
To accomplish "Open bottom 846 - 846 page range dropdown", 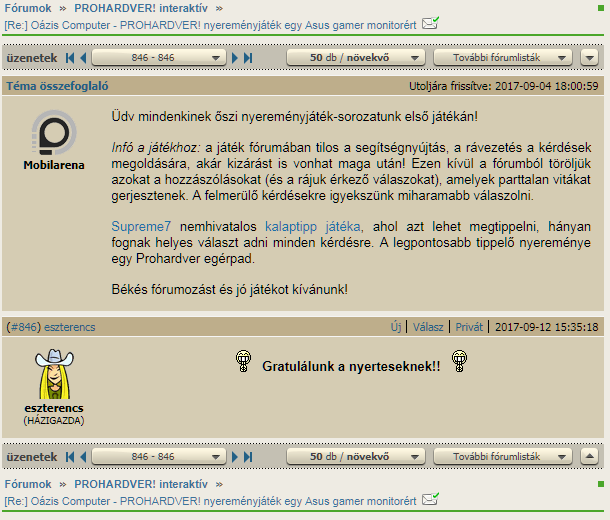I will 159,457.
